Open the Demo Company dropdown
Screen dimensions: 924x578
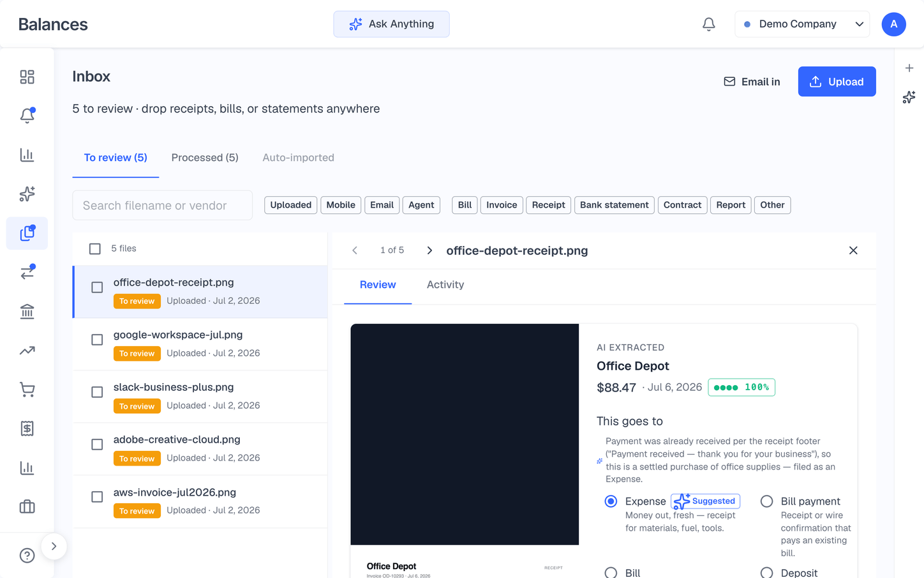[x=802, y=24]
